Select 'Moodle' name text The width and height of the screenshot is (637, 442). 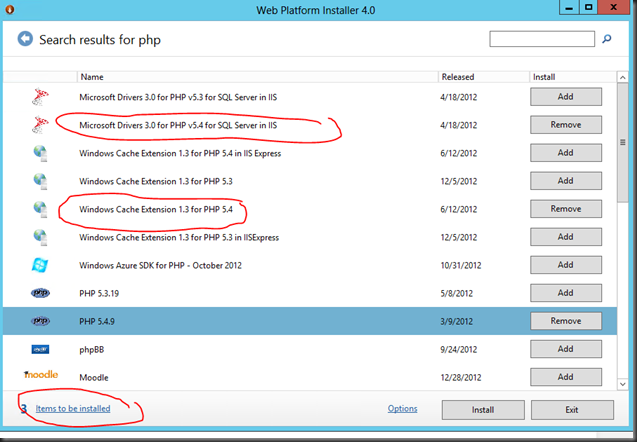(94, 377)
